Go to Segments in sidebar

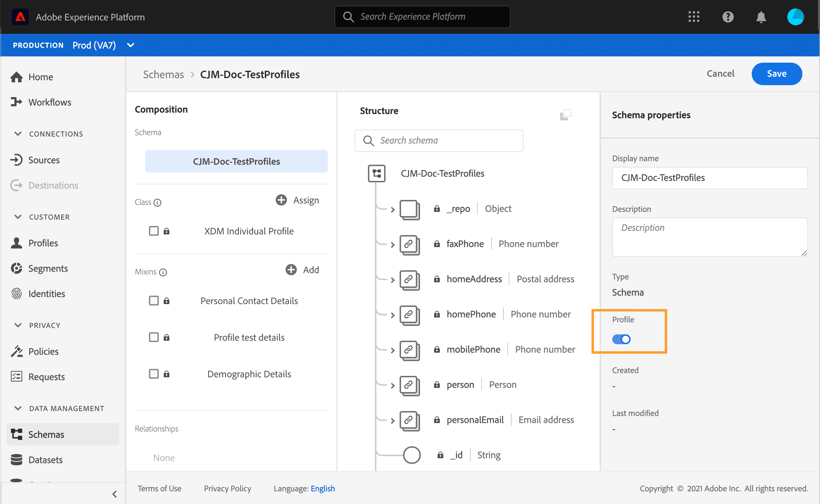tap(48, 268)
